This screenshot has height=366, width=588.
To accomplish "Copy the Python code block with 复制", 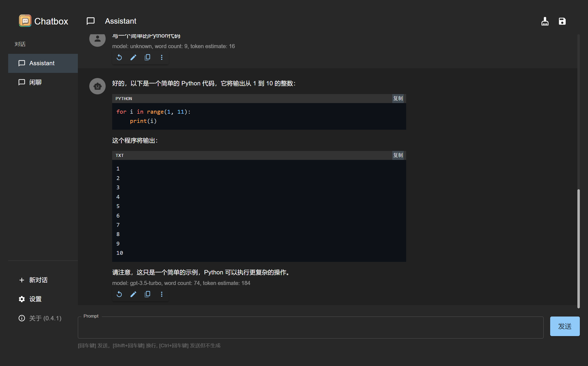I will [x=398, y=98].
